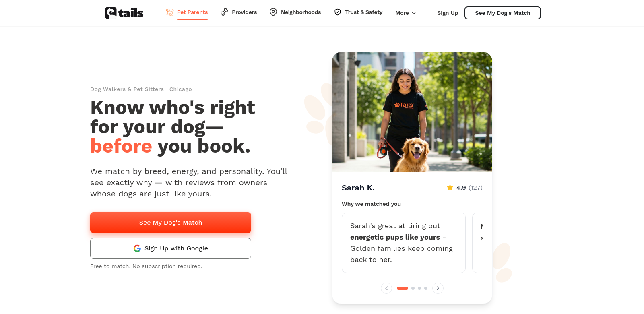Click Sarah K.'s walker photo

[412, 112]
